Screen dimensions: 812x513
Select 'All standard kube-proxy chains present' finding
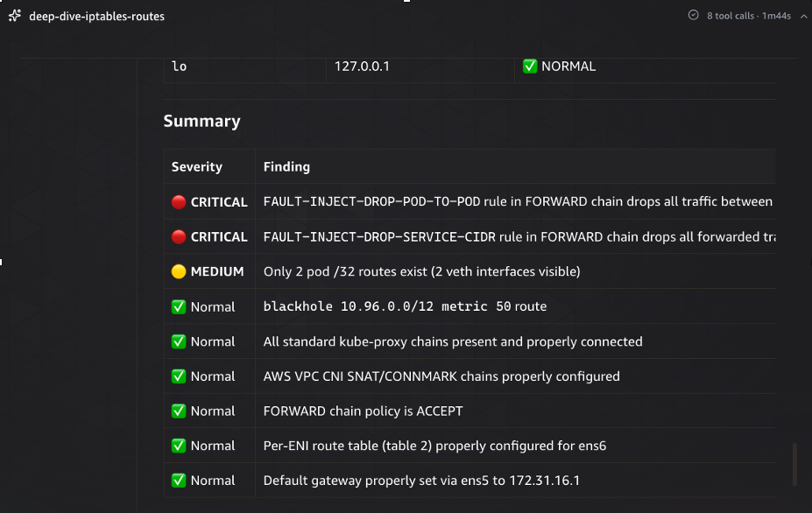pos(453,341)
